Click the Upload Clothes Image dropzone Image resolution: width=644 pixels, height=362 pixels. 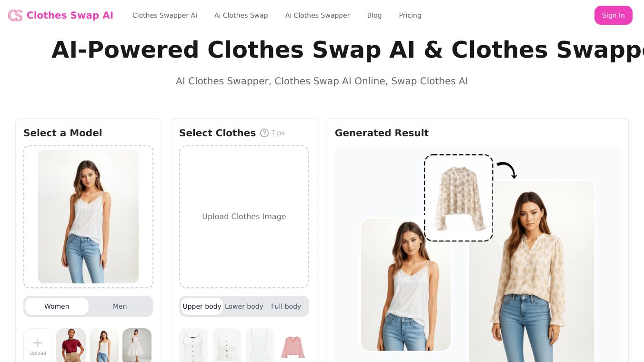click(244, 217)
